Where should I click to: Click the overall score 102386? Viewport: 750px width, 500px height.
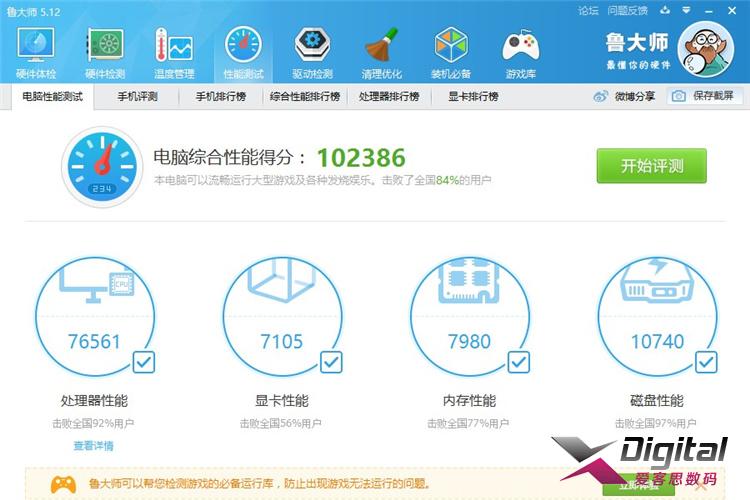pyautogui.click(x=361, y=158)
